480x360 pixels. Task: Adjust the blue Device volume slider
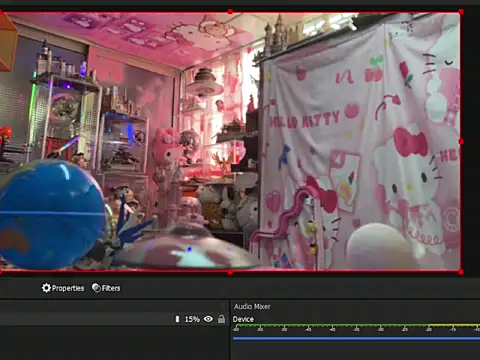[x=356, y=339]
